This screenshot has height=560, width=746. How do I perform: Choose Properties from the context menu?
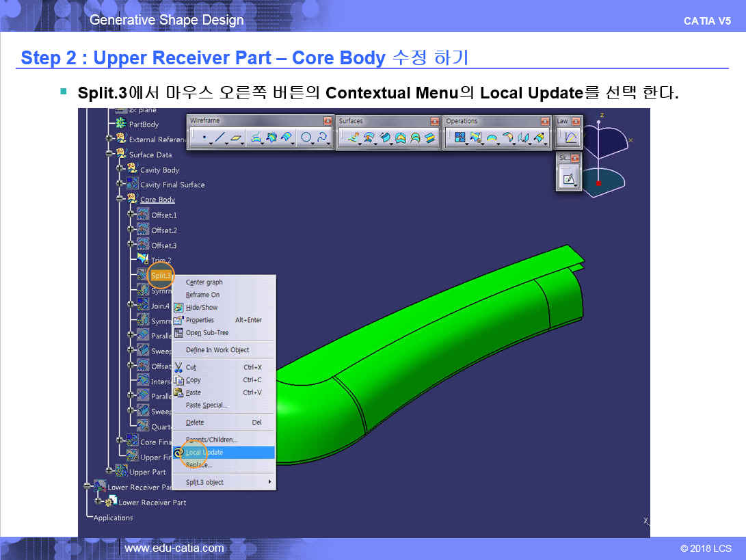click(x=200, y=320)
